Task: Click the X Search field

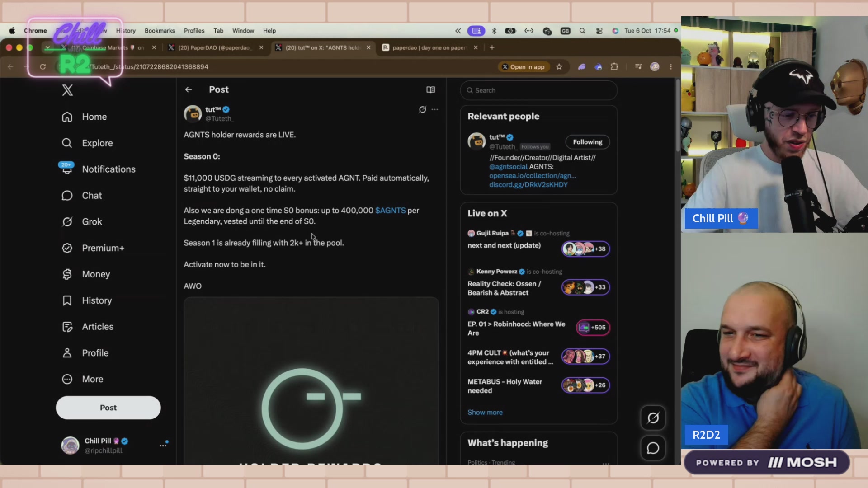Action: pos(539,90)
